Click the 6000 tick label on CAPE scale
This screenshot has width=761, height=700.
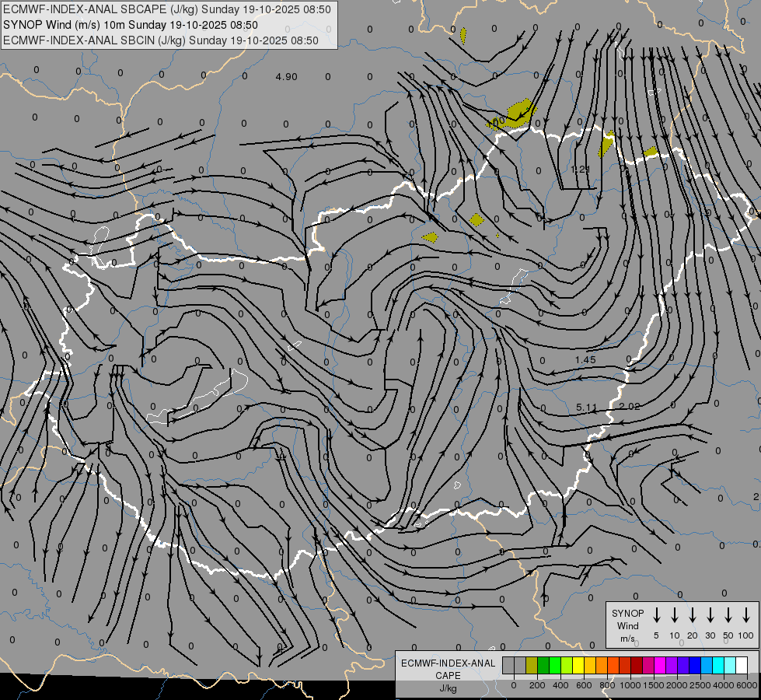click(747, 685)
